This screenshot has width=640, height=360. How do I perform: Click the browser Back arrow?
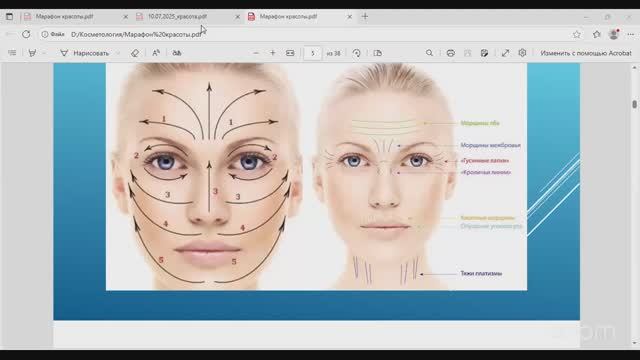11,34
